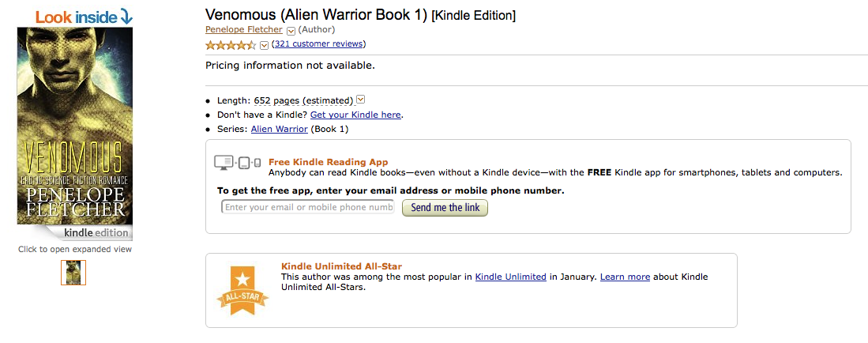Click Learn more about All-Stars
868x343 pixels.
(x=625, y=277)
